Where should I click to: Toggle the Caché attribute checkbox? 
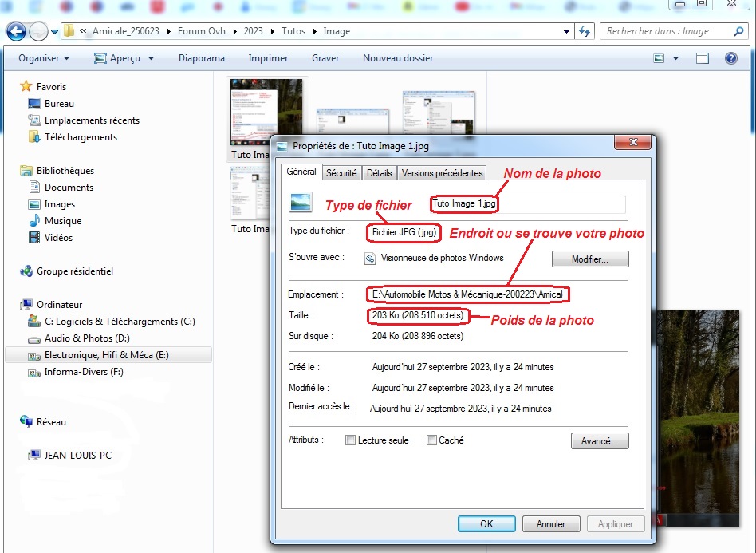431,440
